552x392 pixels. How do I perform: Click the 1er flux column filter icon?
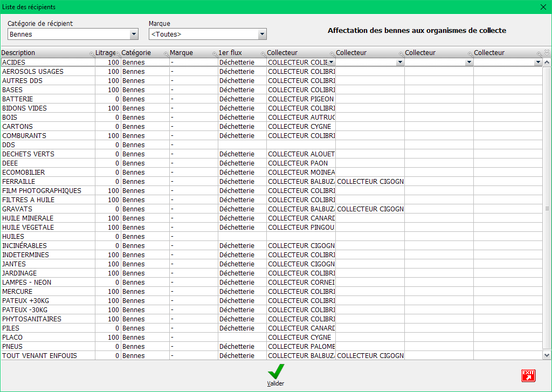point(263,54)
